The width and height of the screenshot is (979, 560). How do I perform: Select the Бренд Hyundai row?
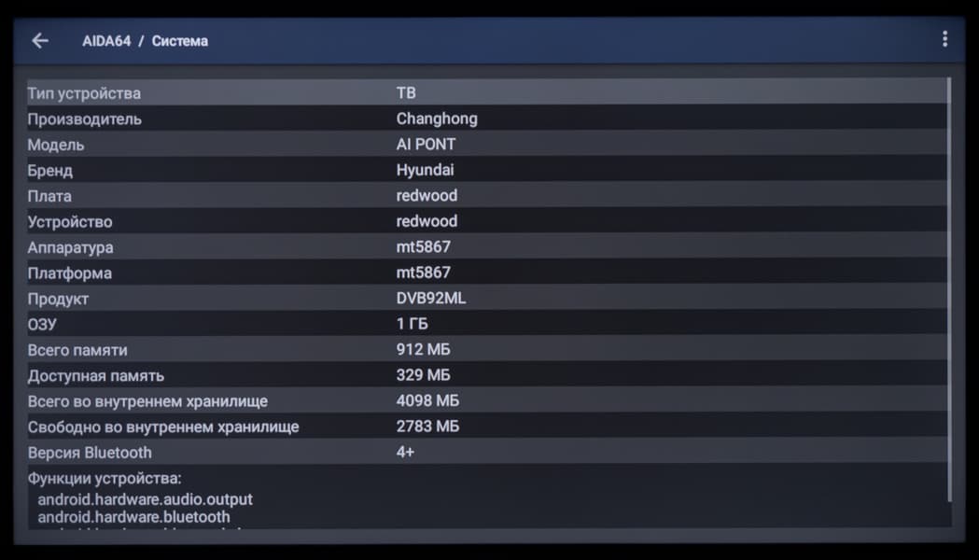(x=485, y=170)
